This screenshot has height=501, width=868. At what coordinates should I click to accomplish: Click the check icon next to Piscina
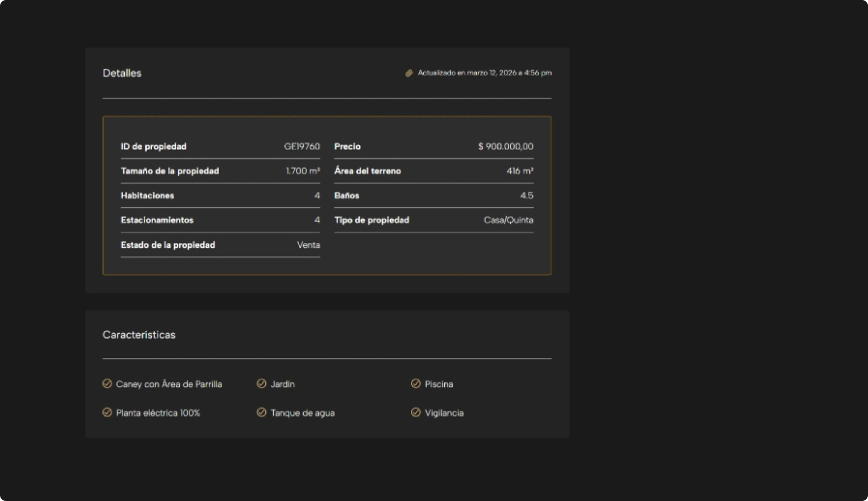coord(416,383)
